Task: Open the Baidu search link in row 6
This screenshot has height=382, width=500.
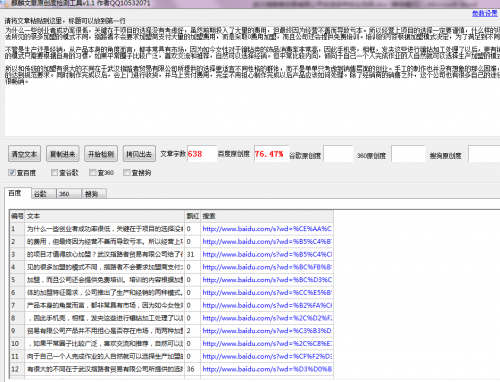Action: 267,293
